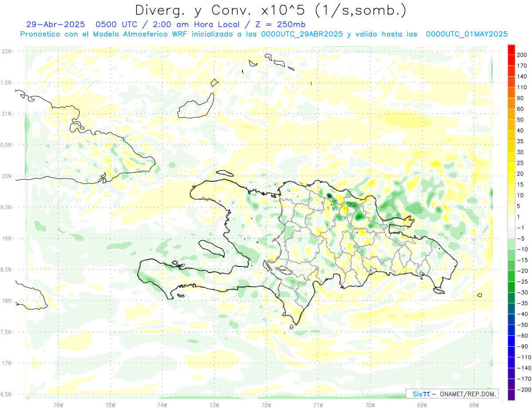Click the colorbar label '170' near the top
Viewport: 532px width, 411px height.
coord(522,66)
